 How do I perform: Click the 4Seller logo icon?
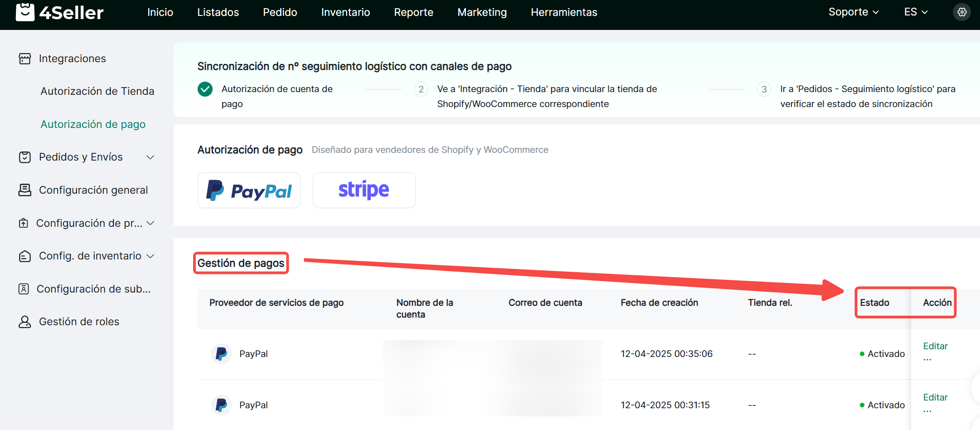pyautogui.click(x=25, y=12)
